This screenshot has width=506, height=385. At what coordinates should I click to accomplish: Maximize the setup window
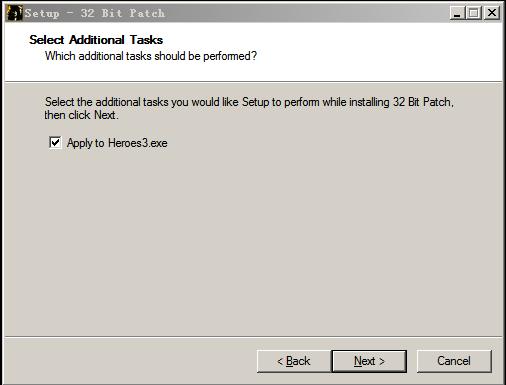tap(474, 13)
